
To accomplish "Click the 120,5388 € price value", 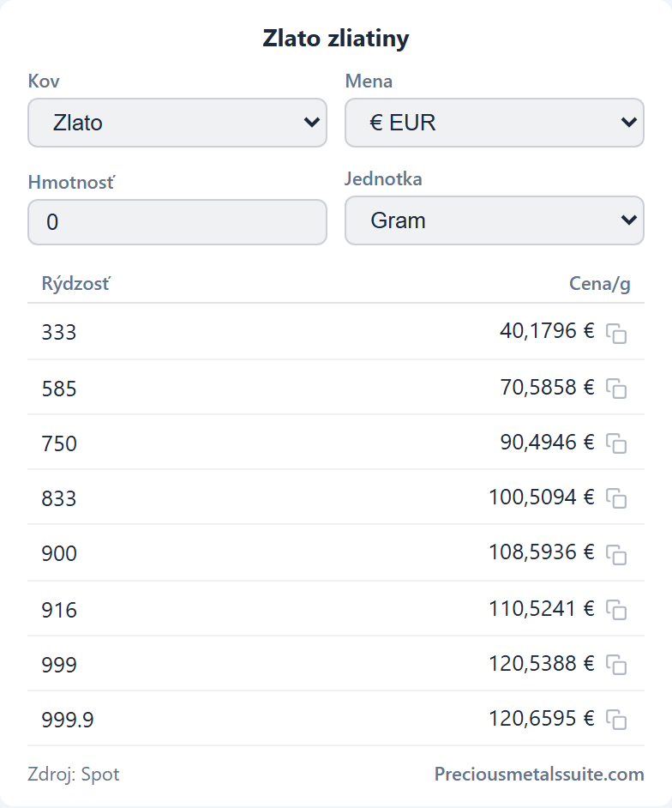I will (x=541, y=663).
